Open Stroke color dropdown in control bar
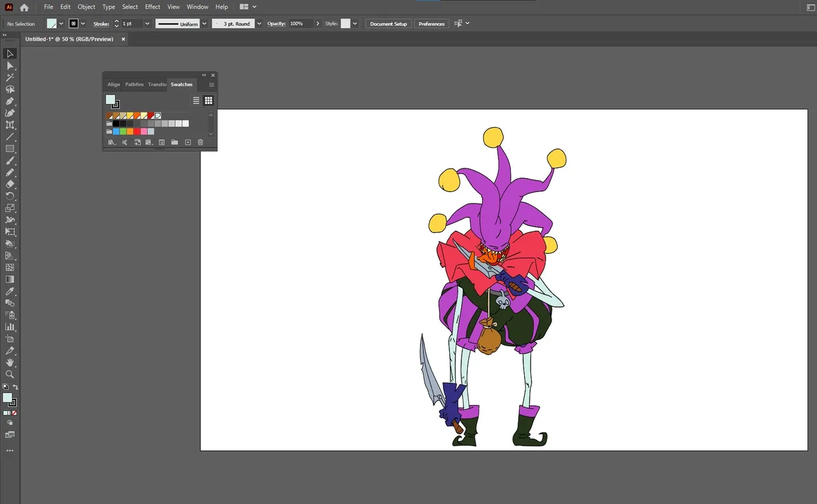817x504 pixels. [83, 24]
